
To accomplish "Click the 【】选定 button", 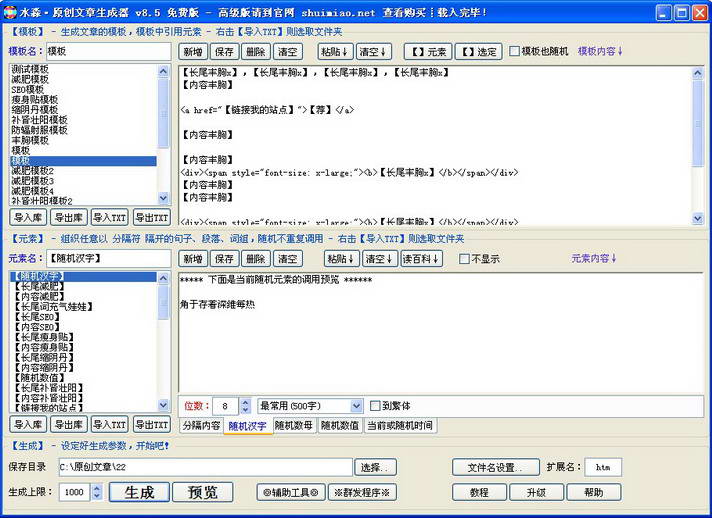I will (478, 51).
